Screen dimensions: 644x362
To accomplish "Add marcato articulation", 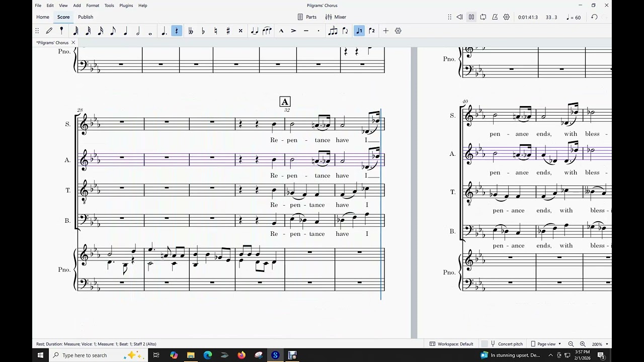I will coord(281,31).
